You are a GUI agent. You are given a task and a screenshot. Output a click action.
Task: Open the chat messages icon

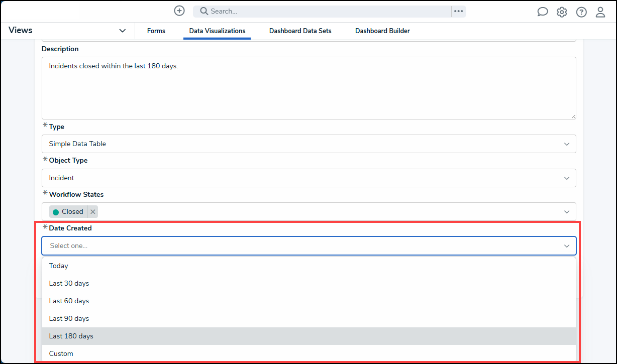(543, 12)
